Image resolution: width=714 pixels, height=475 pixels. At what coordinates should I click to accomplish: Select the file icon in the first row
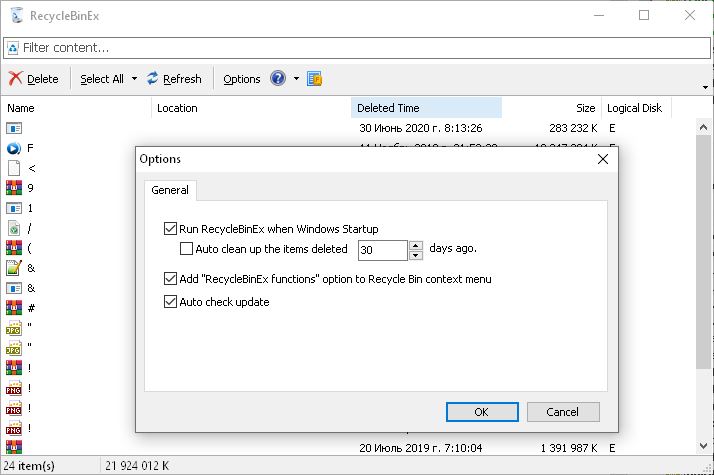(14, 128)
